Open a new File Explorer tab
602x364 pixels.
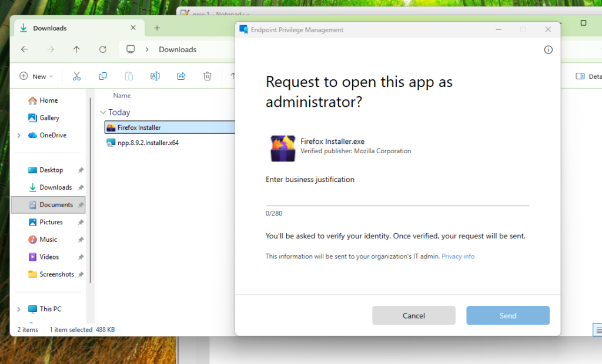point(157,28)
